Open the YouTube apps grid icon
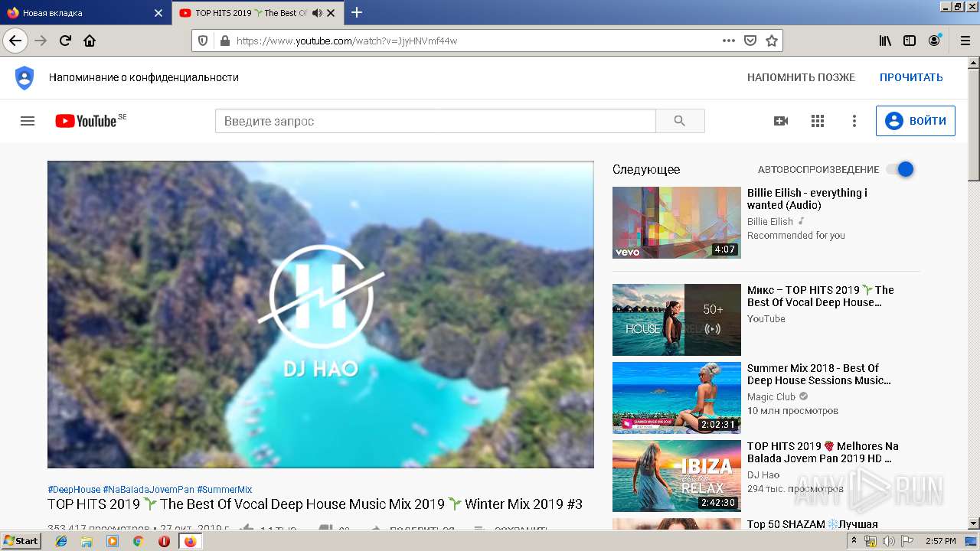 [818, 121]
